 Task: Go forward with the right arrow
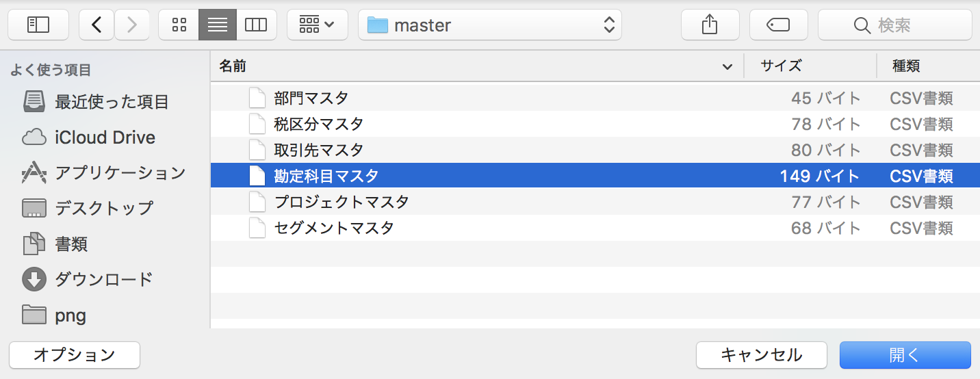132,25
